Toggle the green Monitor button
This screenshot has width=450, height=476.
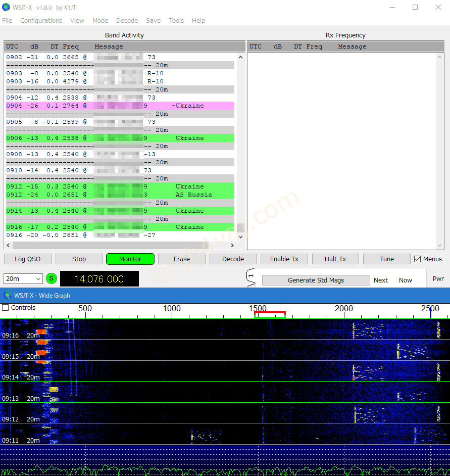click(x=130, y=259)
